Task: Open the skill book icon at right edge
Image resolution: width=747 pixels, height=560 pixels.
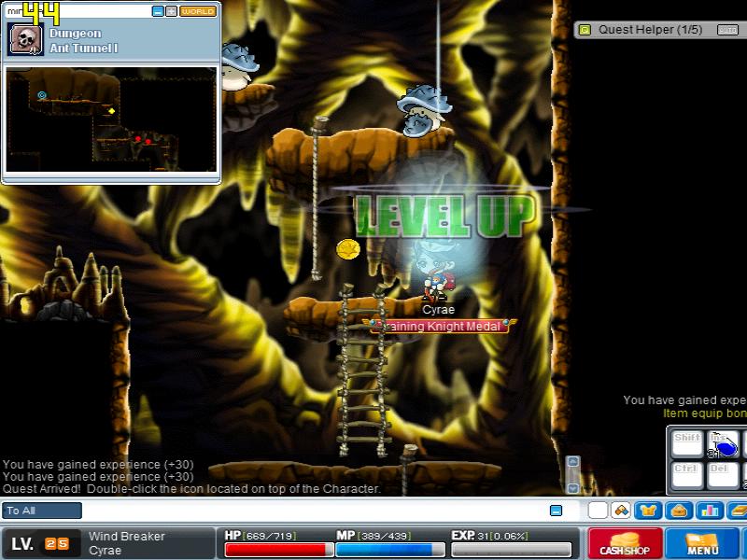Action: coord(738,511)
